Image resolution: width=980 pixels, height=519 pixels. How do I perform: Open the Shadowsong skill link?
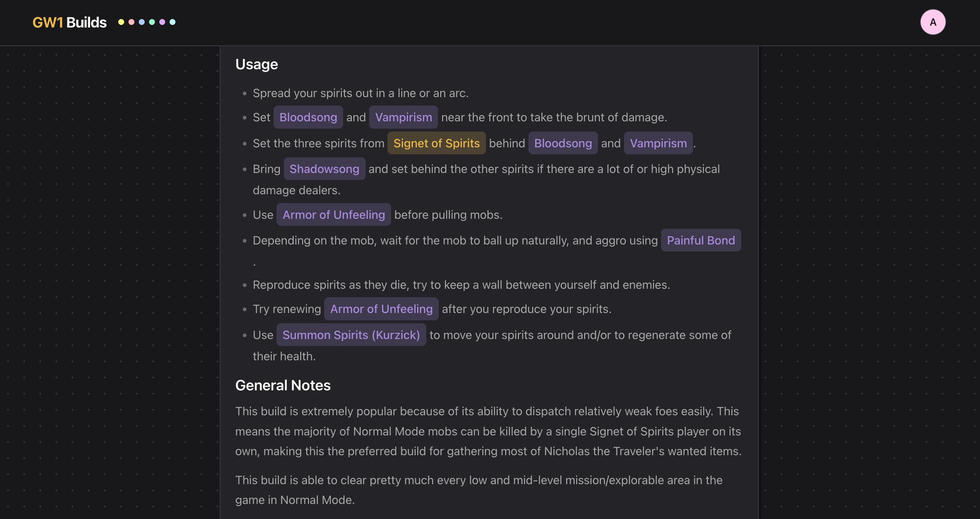coord(324,169)
